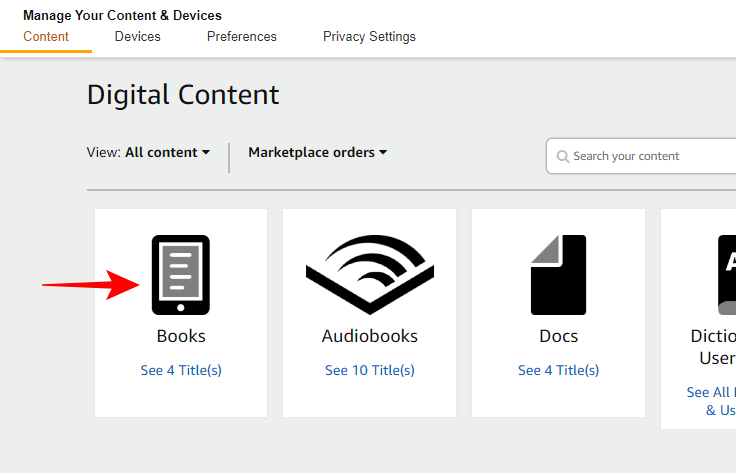Click Manage Your Content & Devices title

point(123,15)
